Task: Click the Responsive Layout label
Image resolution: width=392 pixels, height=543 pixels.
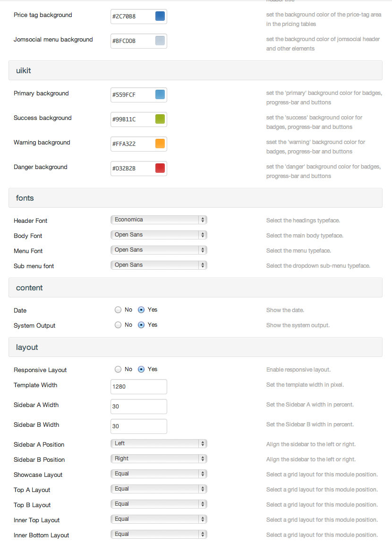Action: coord(40,370)
